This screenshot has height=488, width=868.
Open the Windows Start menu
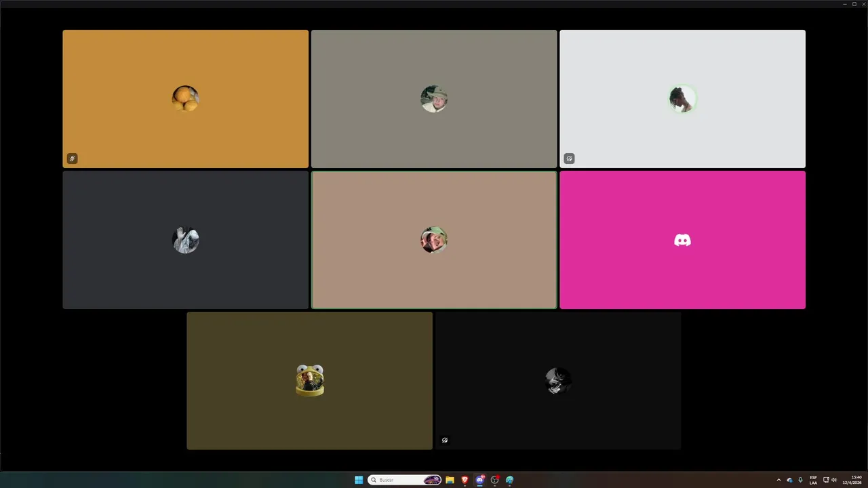click(359, 480)
